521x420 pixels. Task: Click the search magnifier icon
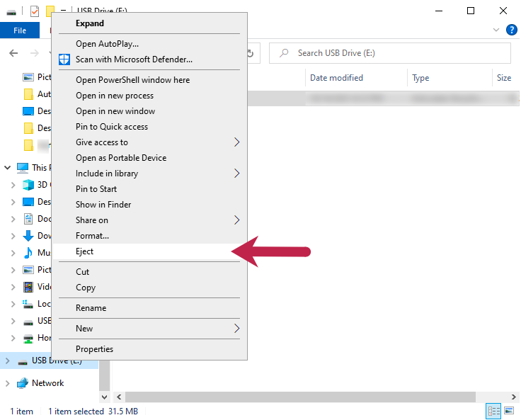[284, 53]
